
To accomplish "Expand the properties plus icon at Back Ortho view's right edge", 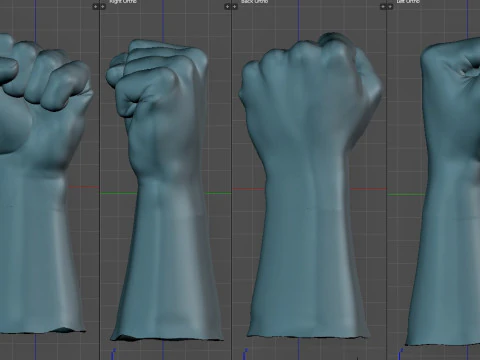I will (x=383, y=6).
